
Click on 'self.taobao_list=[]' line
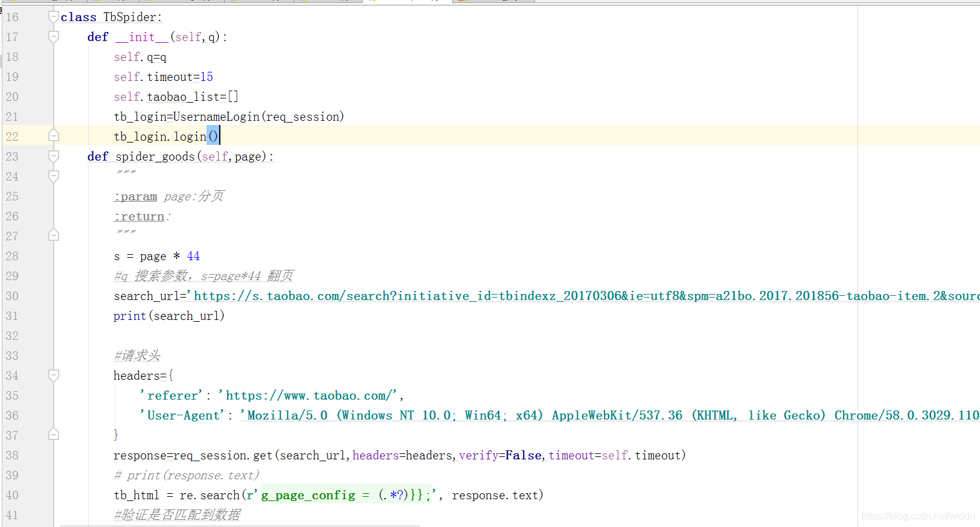(176, 97)
